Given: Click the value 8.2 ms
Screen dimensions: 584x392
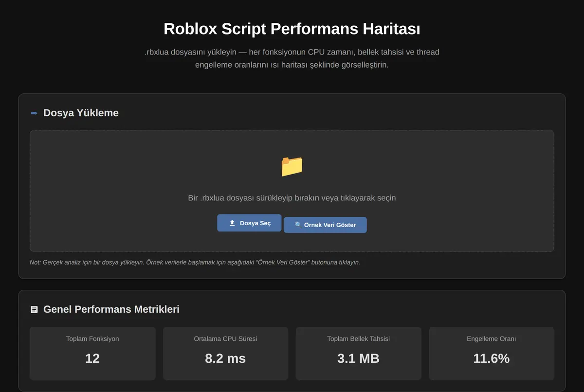Looking at the screenshot, I should [x=225, y=358].
